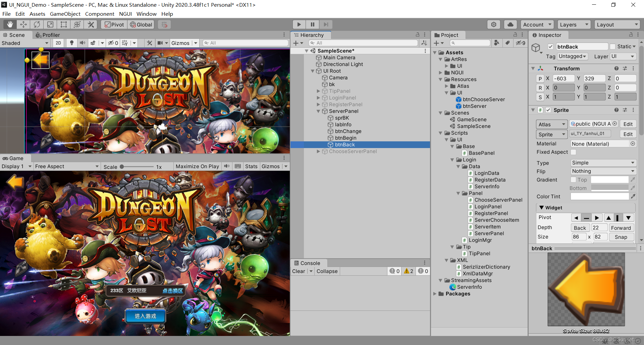This screenshot has width=644, height=345.
Task: Open Flip dropdown Nothing
Action: pyautogui.click(x=603, y=171)
